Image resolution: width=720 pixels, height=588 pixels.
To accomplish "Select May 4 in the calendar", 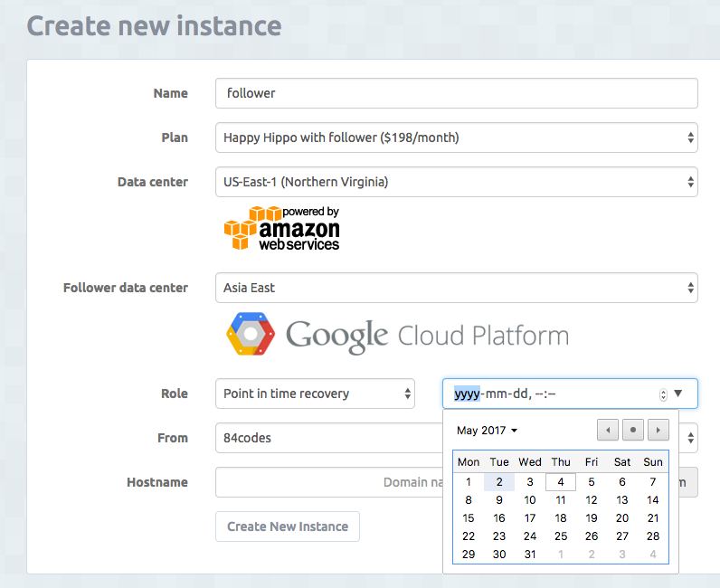I will point(561,482).
